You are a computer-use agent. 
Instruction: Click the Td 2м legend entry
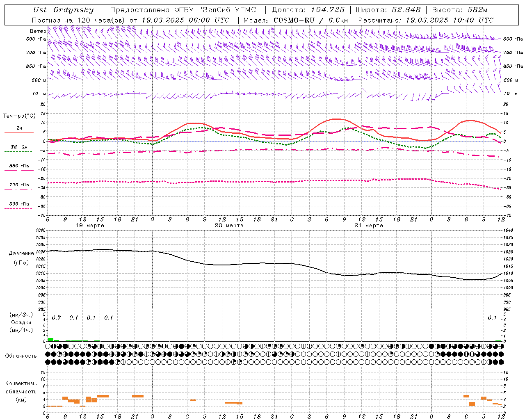click(x=19, y=147)
